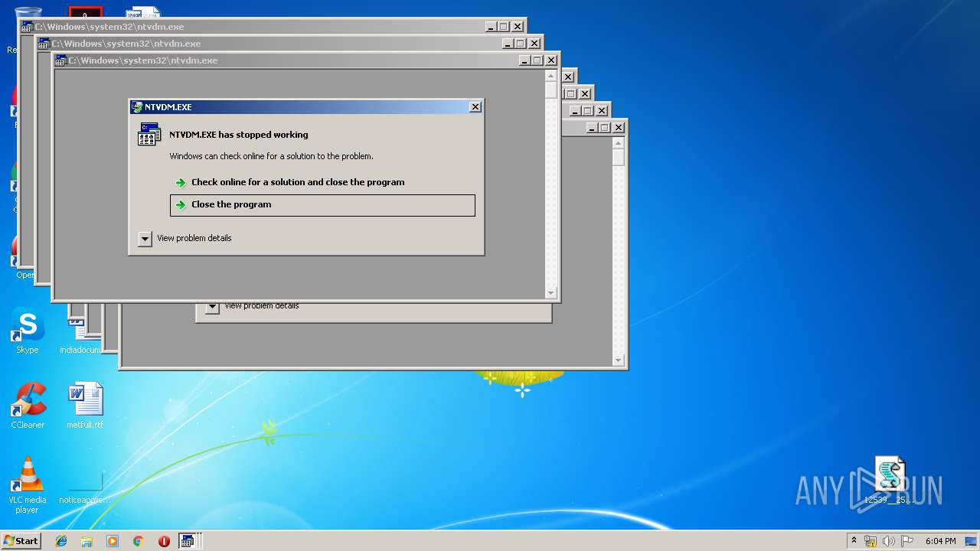Click the 6:04 PM clock
Viewport: 980px width, 551px height.
pos(940,541)
